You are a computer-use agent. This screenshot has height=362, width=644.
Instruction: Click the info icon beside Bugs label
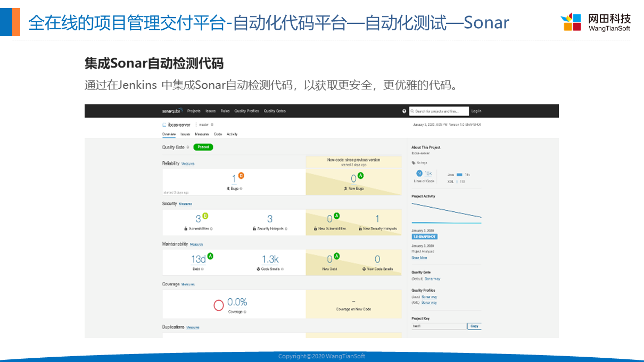(241, 188)
